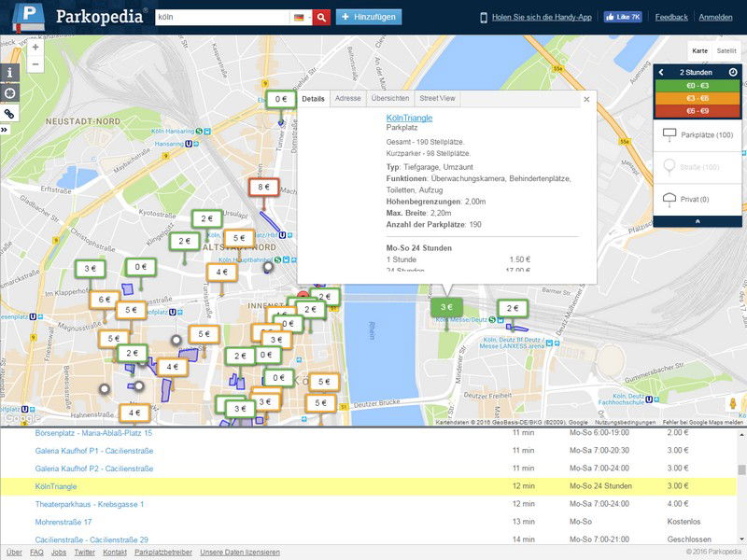747x560 pixels.
Task: Open the FAQ footer link
Action: pos(36,553)
